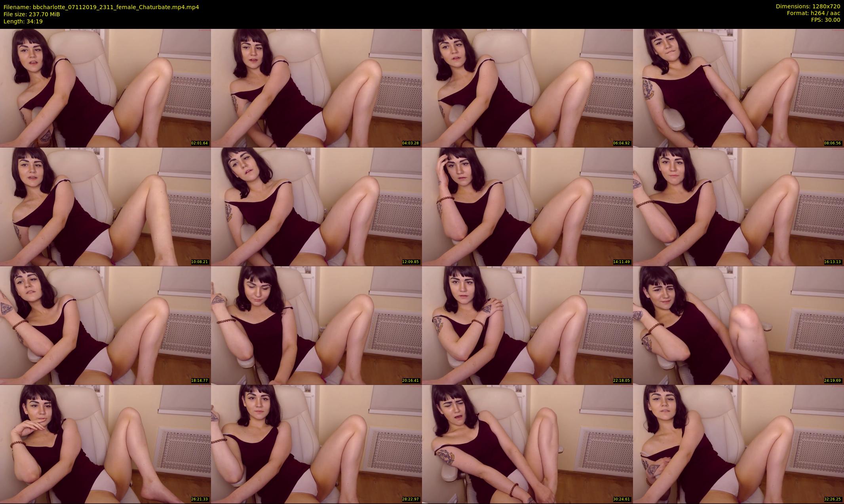Click the frame labeled 08:06.56

pos(738,88)
